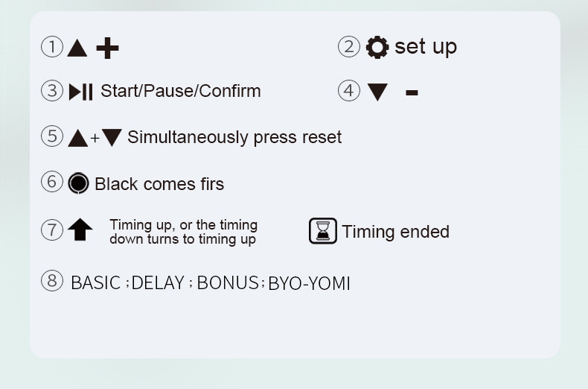
Task: Select the BASIC mode label
Action: (x=95, y=283)
